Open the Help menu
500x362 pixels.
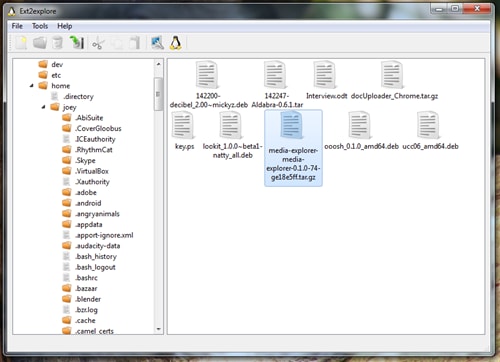64,26
